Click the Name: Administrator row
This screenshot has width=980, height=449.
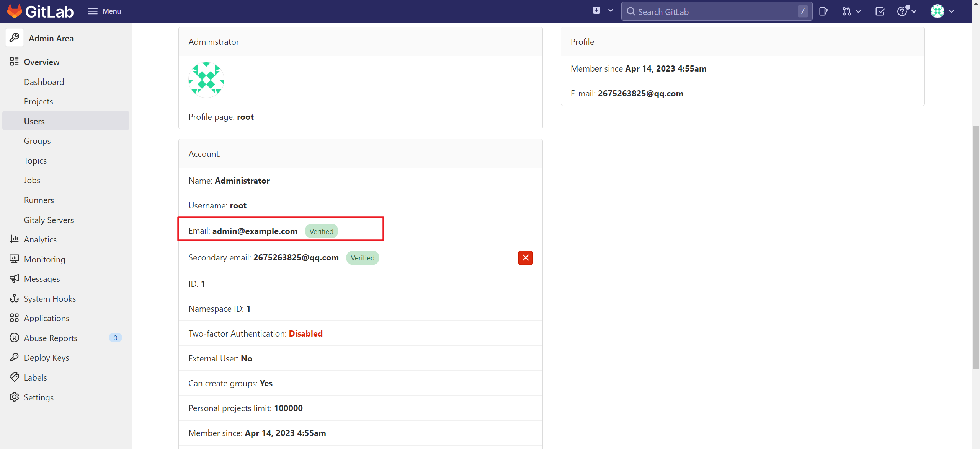tap(361, 181)
